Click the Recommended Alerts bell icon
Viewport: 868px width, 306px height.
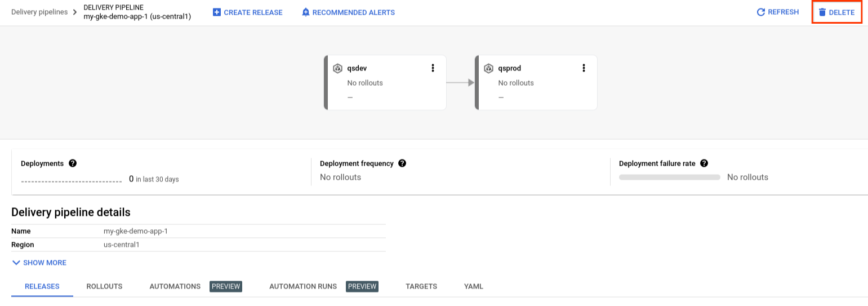coord(306,12)
